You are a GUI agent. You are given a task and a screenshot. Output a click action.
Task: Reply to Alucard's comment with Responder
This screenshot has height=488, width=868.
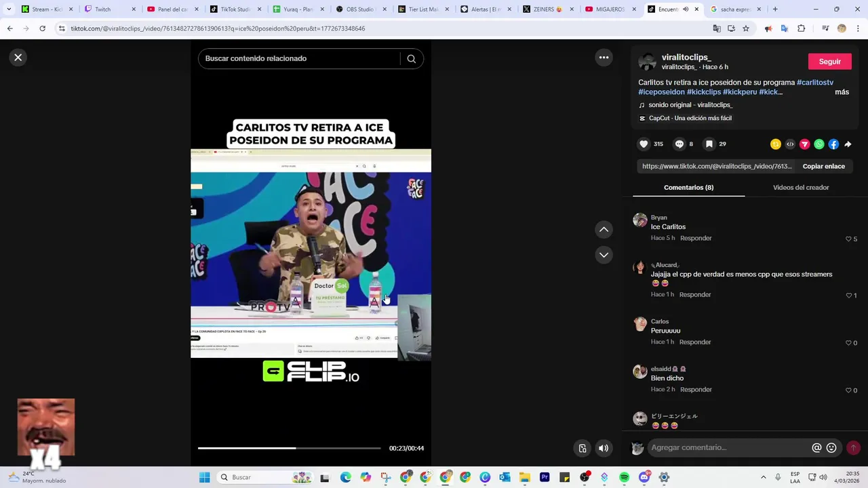(695, 295)
